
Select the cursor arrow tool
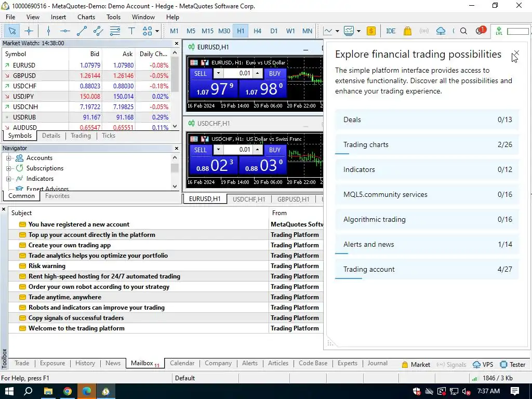12,31
